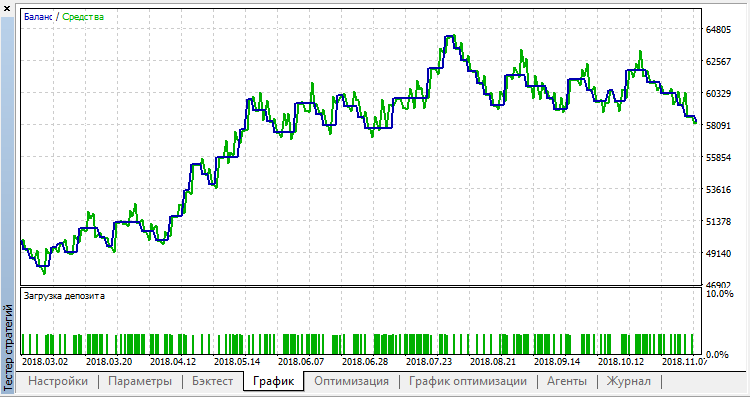
Task: Open the График оптимизации tab
Action: (x=468, y=381)
